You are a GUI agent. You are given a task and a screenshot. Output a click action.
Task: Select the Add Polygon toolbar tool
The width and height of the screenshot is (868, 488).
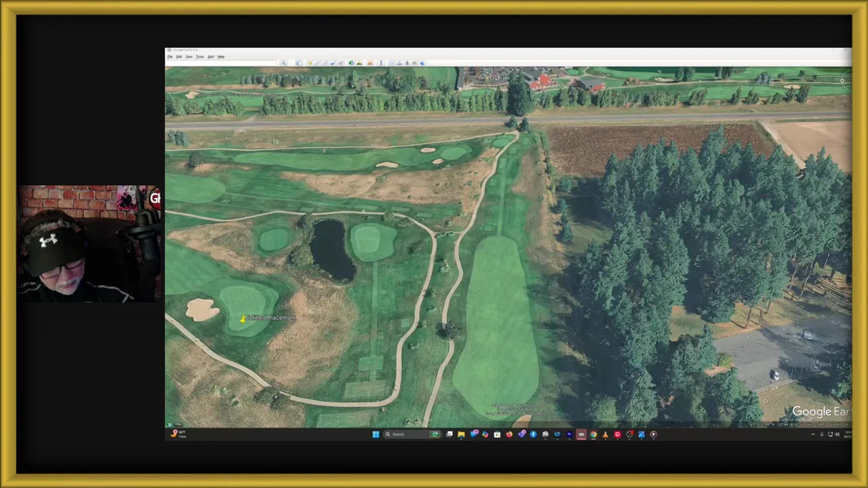(x=317, y=62)
